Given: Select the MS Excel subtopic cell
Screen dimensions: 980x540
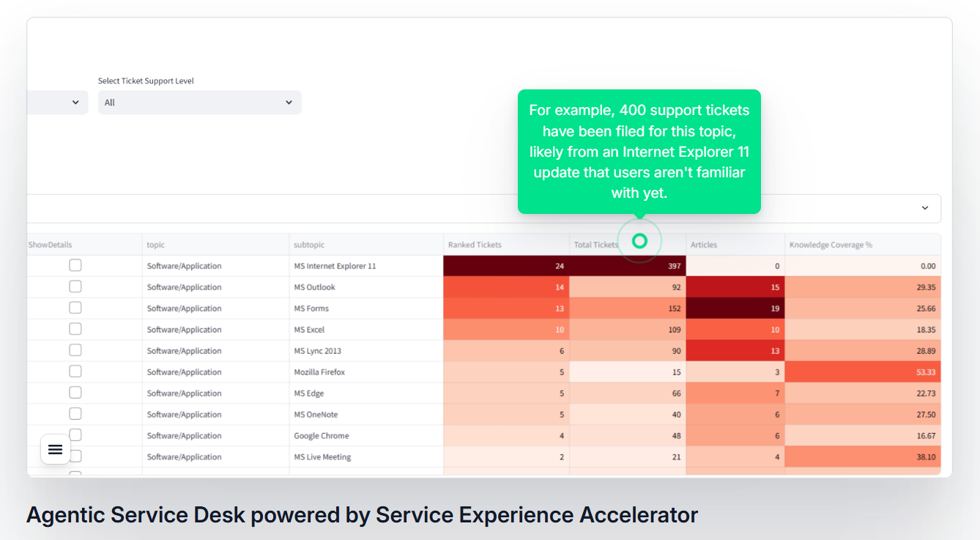Looking at the screenshot, I should [x=366, y=330].
